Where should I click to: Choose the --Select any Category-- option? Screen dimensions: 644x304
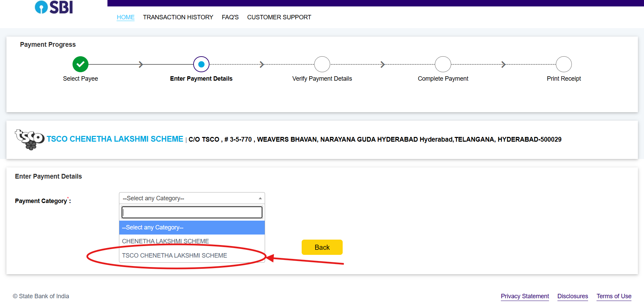tap(192, 227)
